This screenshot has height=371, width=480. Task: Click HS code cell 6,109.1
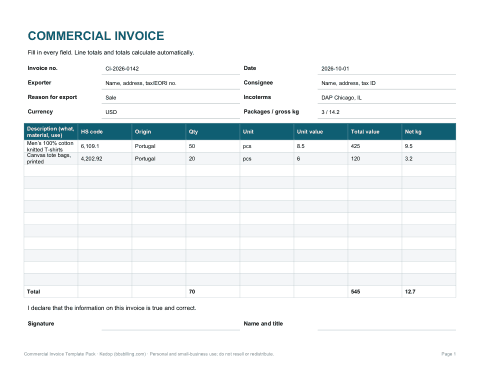pyautogui.click(x=105, y=146)
